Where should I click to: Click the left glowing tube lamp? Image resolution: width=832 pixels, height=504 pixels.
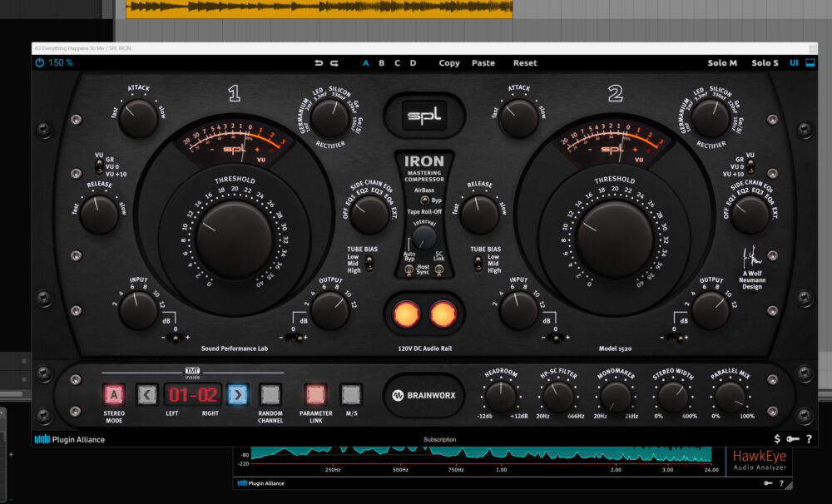(407, 314)
